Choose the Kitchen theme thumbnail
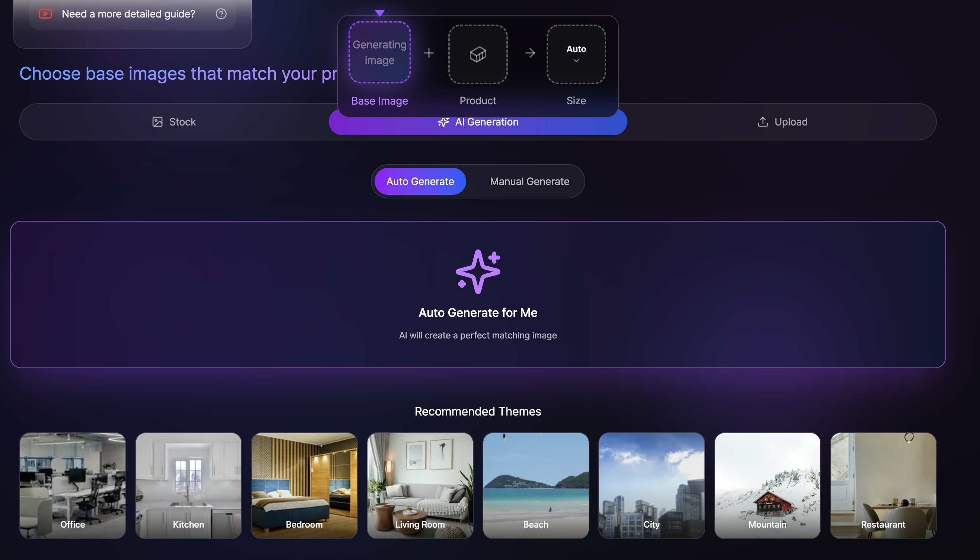Screen dimensions: 980x560 click(188, 486)
